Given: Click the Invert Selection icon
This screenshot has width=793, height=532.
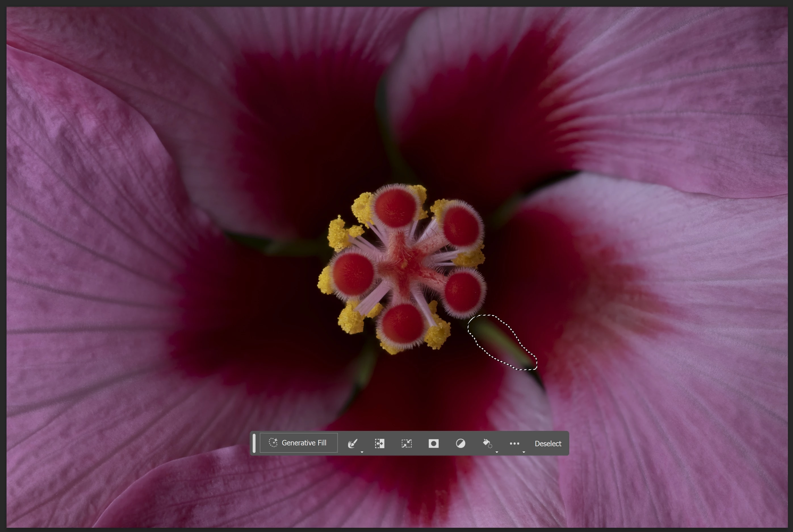Looking at the screenshot, I should point(380,443).
